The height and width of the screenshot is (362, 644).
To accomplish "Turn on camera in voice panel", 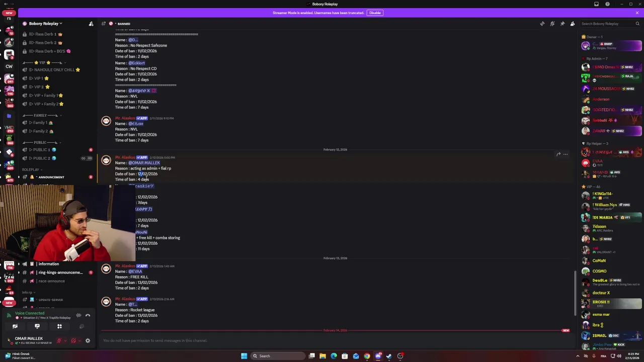I will pyautogui.click(x=15, y=326).
